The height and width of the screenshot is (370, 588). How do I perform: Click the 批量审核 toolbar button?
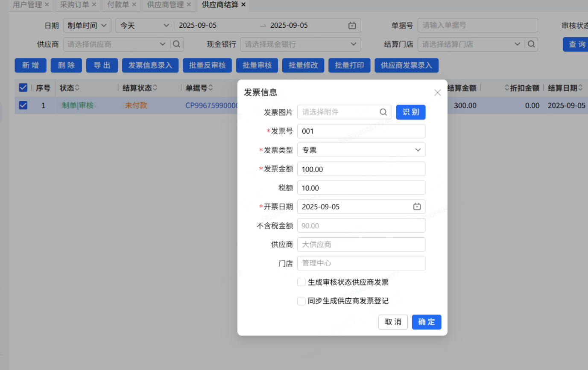(257, 65)
